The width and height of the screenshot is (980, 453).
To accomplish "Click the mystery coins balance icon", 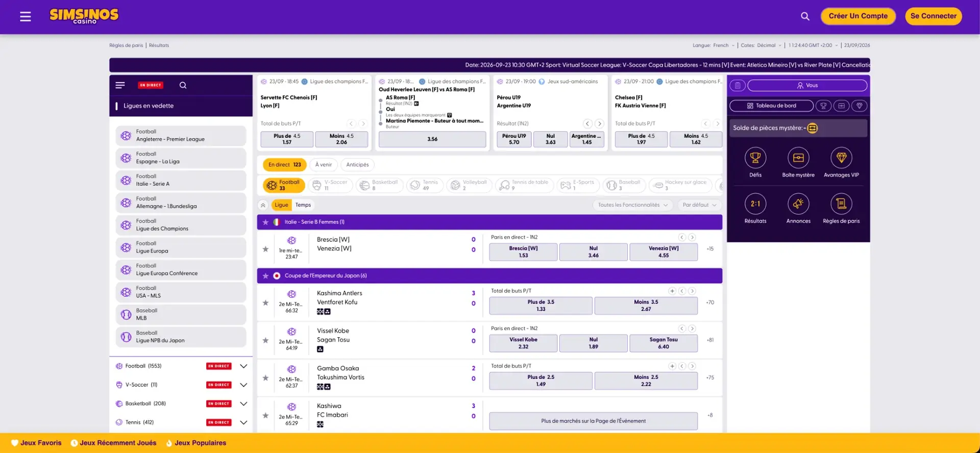I will pos(812,128).
